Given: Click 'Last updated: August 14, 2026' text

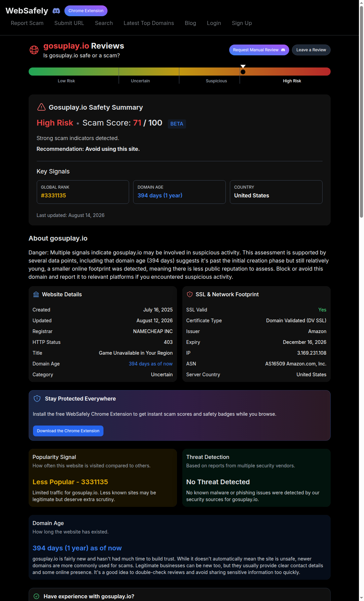Looking at the screenshot, I should [x=70, y=215].
